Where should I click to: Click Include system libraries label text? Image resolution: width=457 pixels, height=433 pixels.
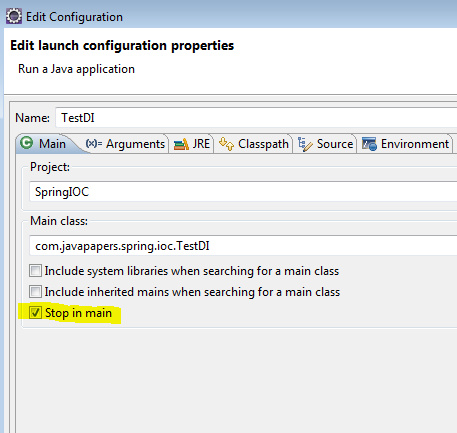[192, 271]
